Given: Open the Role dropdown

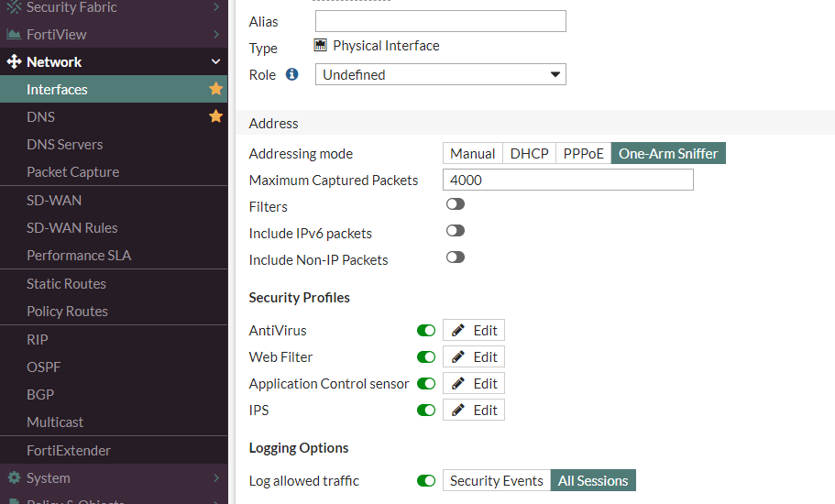Looking at the screenshot, I should (x=441, y=75).
